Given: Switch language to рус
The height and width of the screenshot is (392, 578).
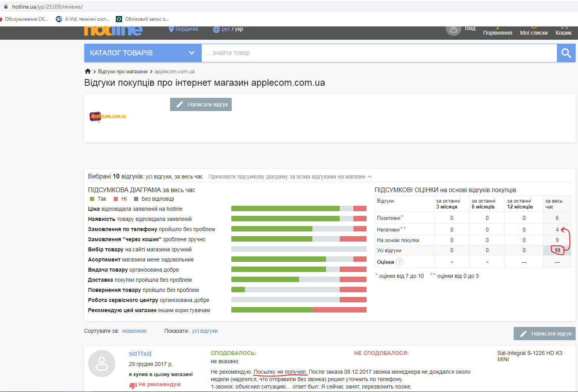Looking at the screenshot, I should [226, 29].
